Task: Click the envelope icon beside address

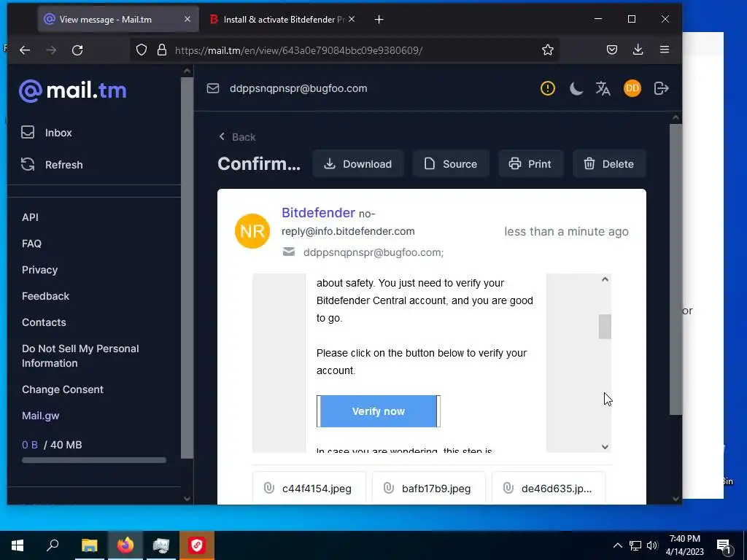Action: [x=213, y=88]
